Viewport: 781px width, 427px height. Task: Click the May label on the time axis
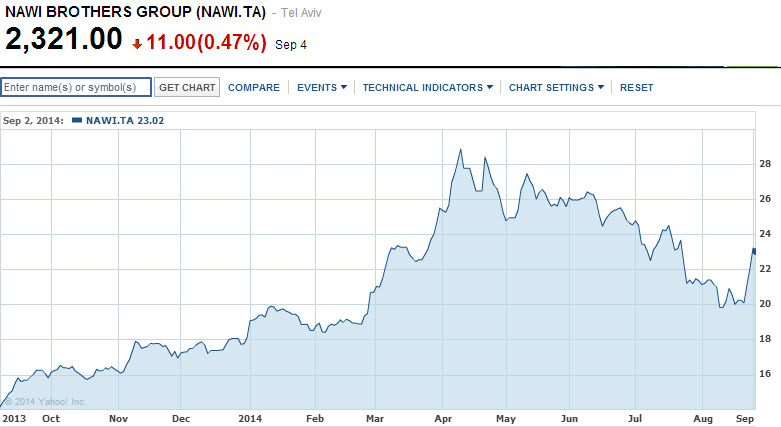506,419
